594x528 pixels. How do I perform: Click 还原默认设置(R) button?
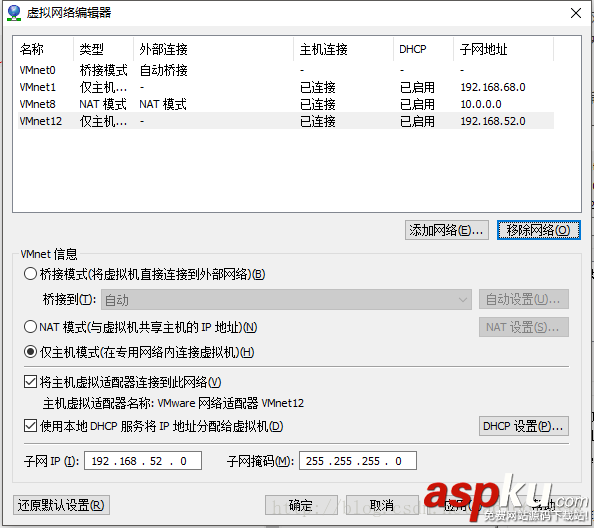(x=61, y=505)
